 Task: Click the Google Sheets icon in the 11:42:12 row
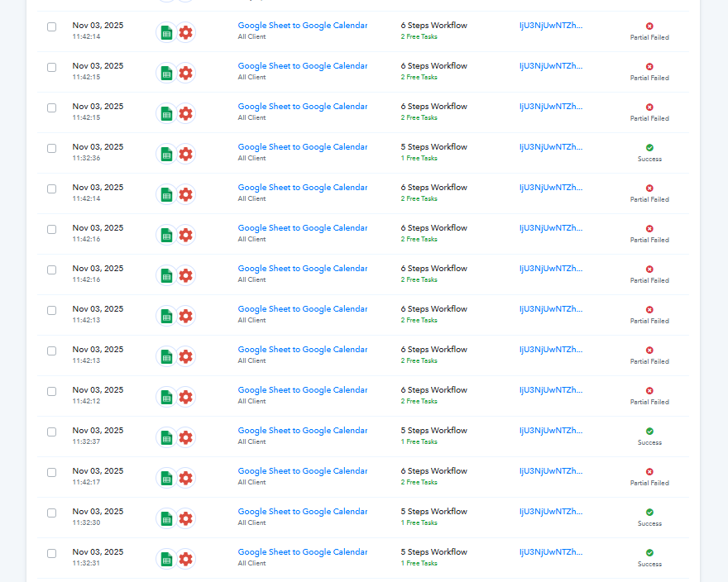166,398
